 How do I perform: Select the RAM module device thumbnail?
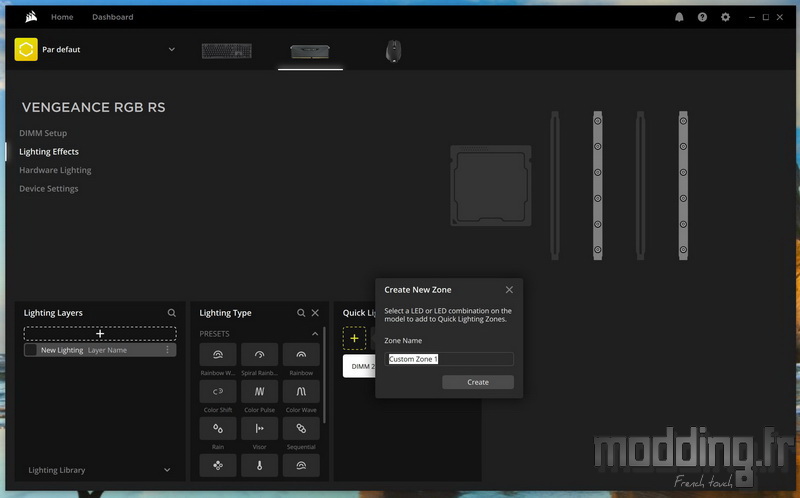(x=310, y=52)
